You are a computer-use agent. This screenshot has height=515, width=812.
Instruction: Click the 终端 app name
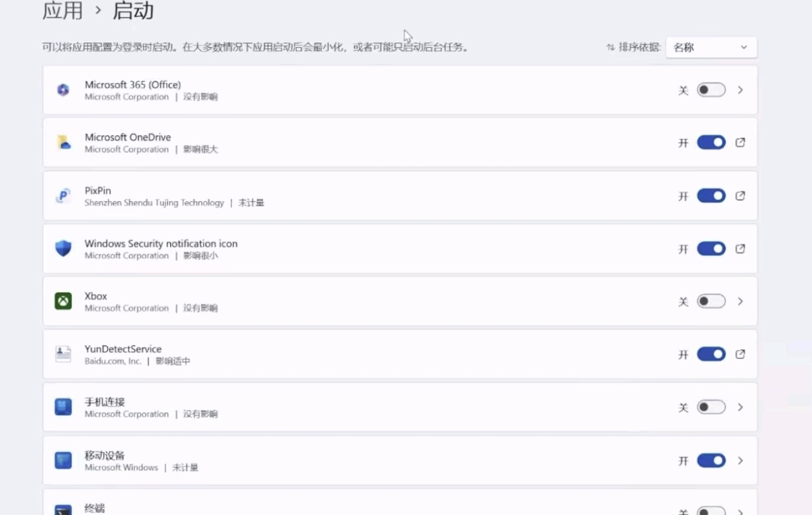95,509
